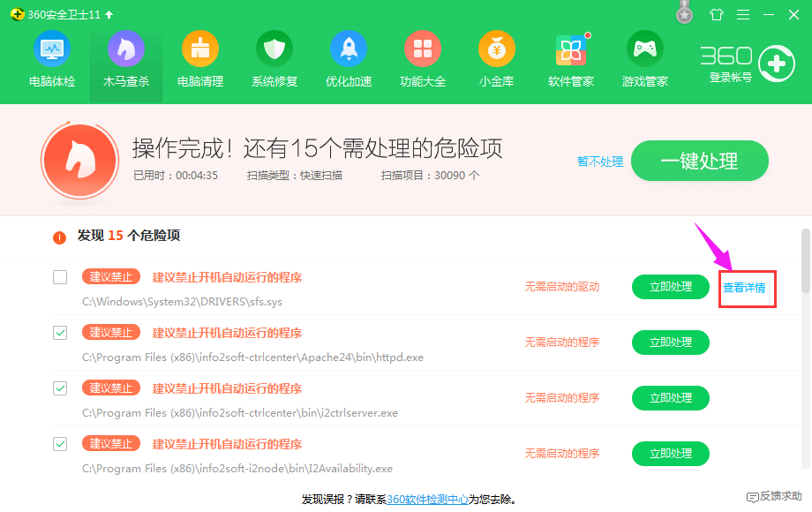Screen dimensions: 812x512
Task: Select the i2ctrlserver.exe path text
Action: click(x=240, y=413)
